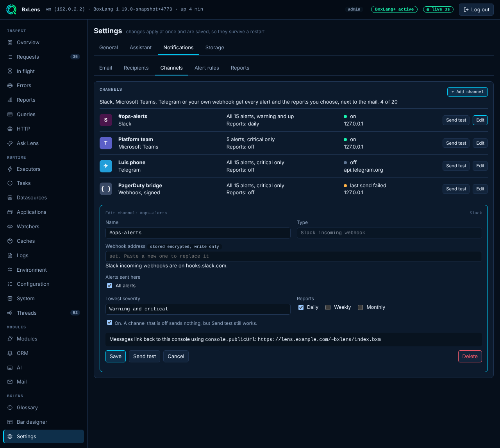Screen dimensions: 500x448
Task: Click the In flight hourglass icon
Action: [10, 71]
